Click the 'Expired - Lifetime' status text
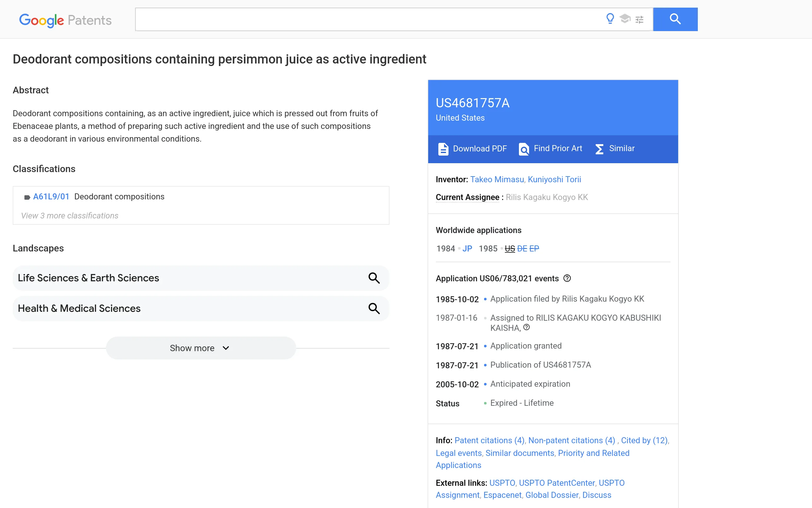 (x=522, y=403)
